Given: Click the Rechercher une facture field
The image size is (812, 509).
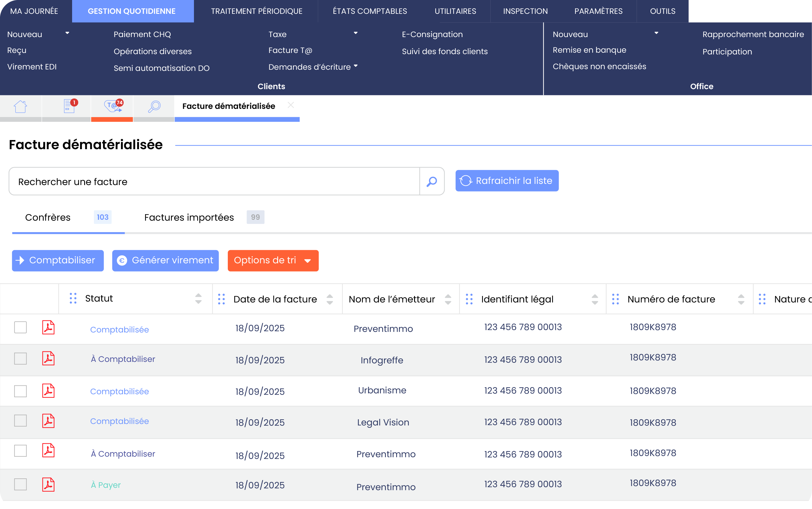Looking at the screenshot, I should point(214,182).
